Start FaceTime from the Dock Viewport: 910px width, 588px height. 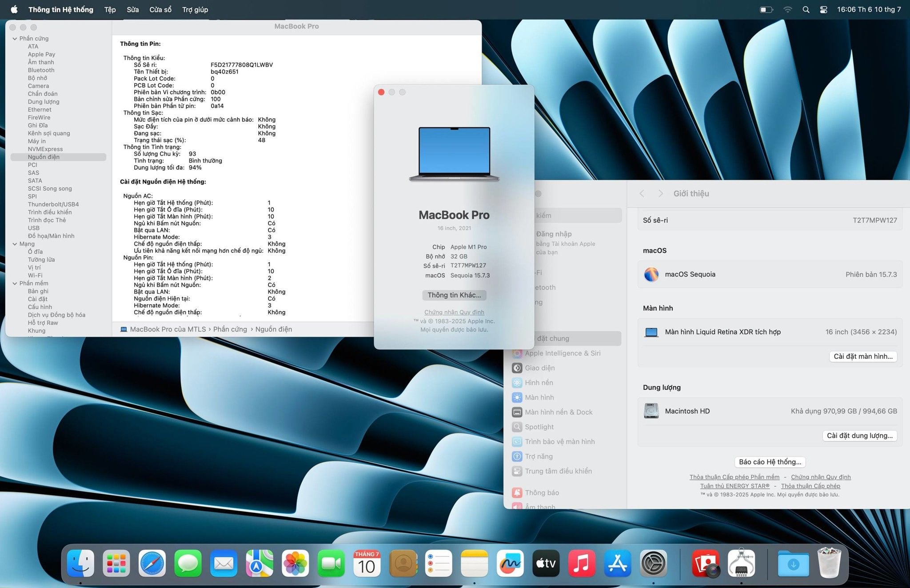pyautogui.click(x=331, y=563)
